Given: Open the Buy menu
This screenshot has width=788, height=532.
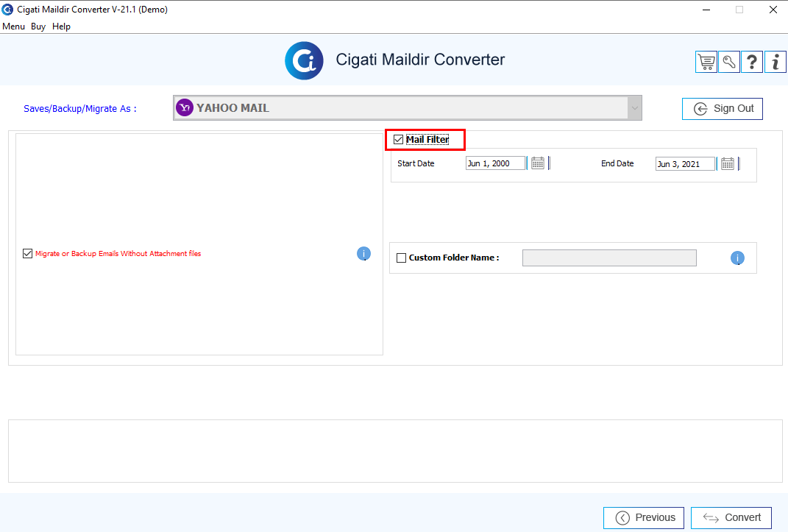Looking at the screenshot, I should 38,26.
